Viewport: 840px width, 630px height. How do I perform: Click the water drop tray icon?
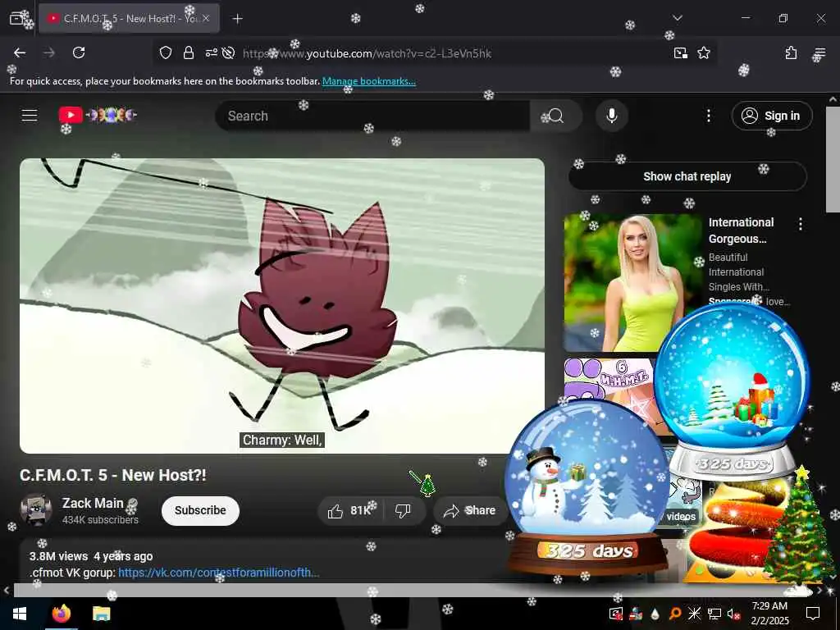[655, 614]
